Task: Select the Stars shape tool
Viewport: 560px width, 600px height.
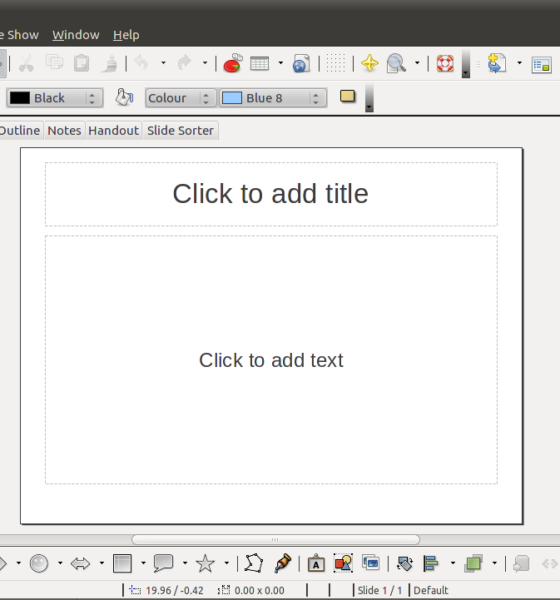Action: coord(205,563)
